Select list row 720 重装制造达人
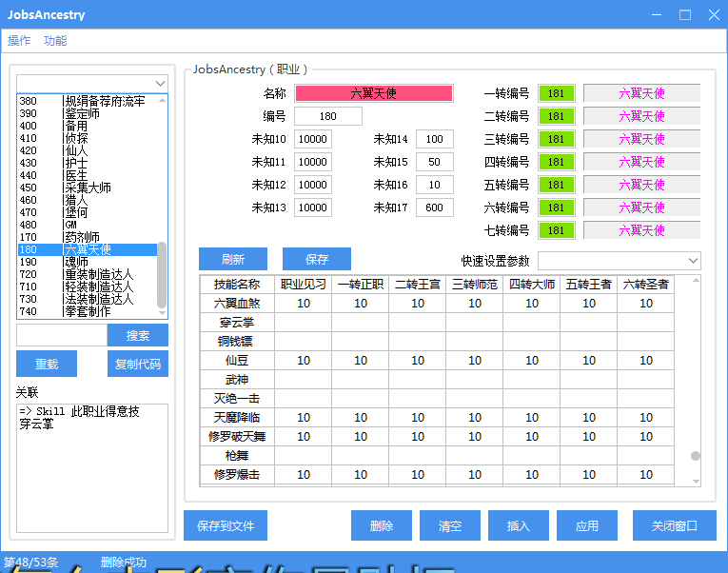 pyautogui.click(x=88, y=274)
